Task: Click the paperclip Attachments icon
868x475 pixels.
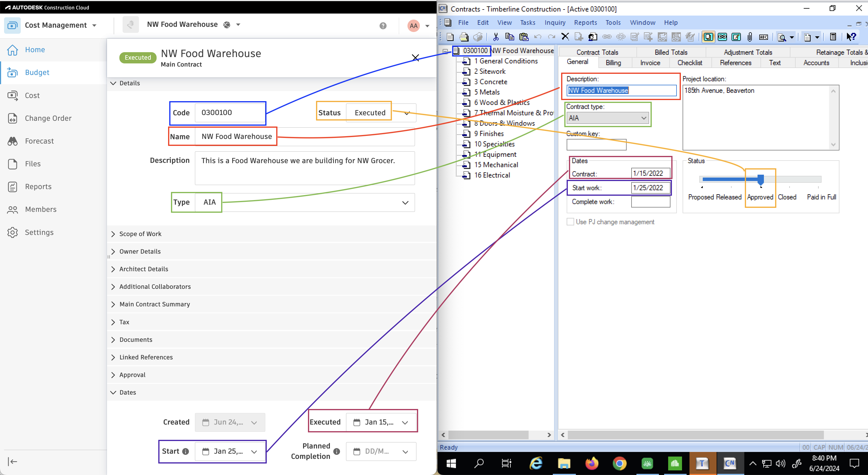Action: (x=750, y=37)
